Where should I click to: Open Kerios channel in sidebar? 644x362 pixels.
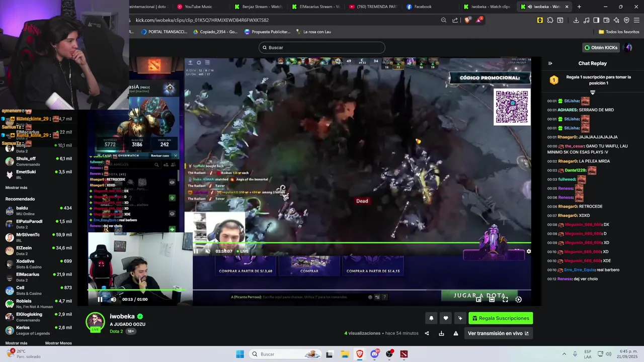[x=39, y=330]
